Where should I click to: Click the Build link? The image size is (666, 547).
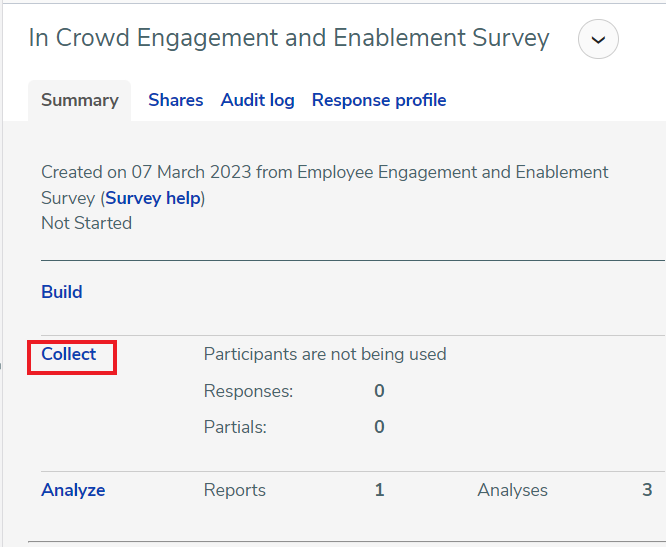pos(62,292)
